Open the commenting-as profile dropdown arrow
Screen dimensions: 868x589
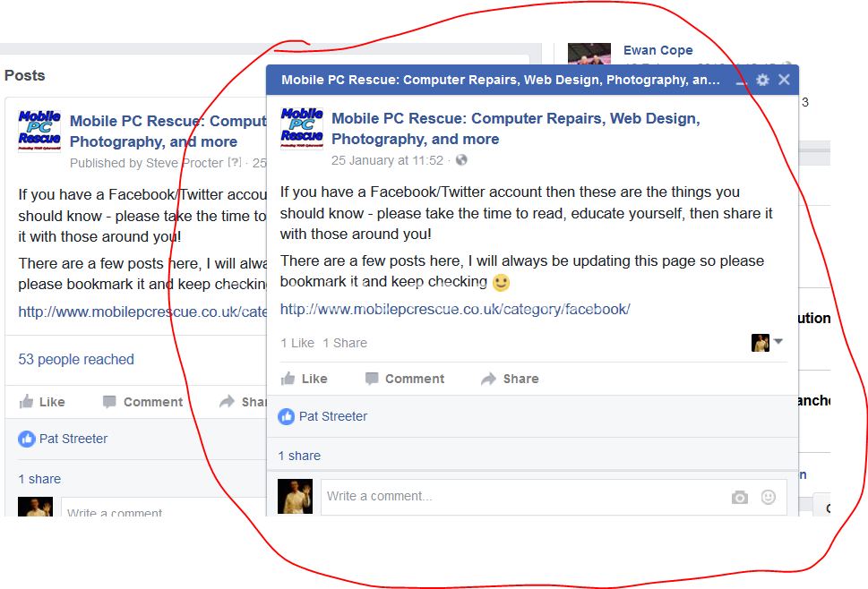click(778, 342)
